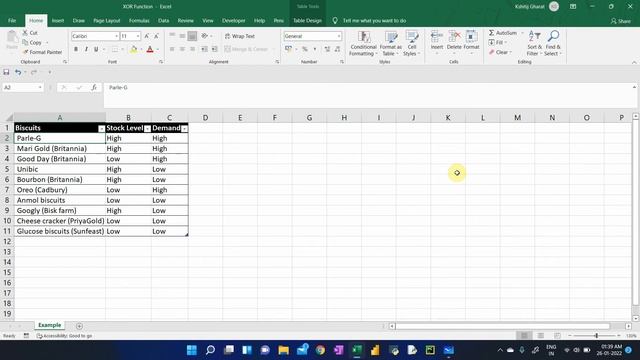Click the taskbar Search icon
640x360 pixels.
[210, 350]
